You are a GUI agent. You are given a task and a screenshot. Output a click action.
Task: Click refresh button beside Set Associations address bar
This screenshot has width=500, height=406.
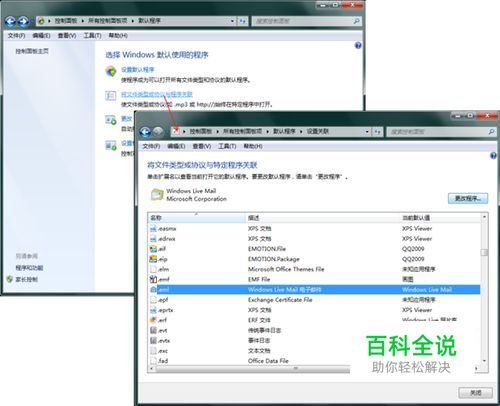pos(377,132)
